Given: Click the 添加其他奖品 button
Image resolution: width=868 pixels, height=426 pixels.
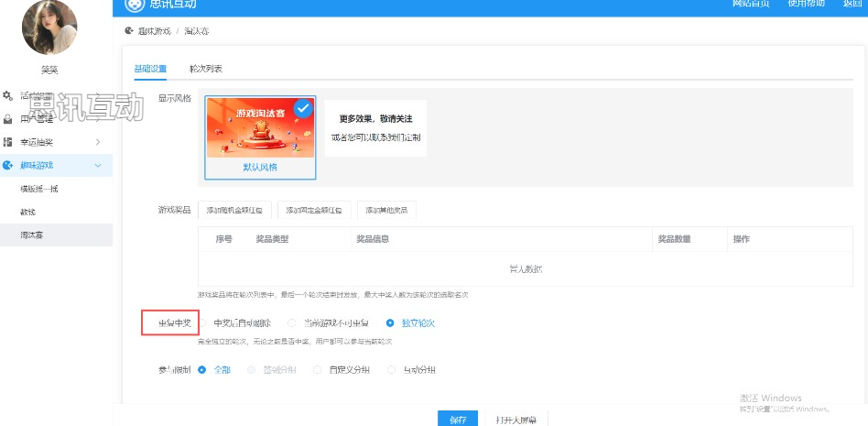Looking at the screenshot, I should pos(386,211).
